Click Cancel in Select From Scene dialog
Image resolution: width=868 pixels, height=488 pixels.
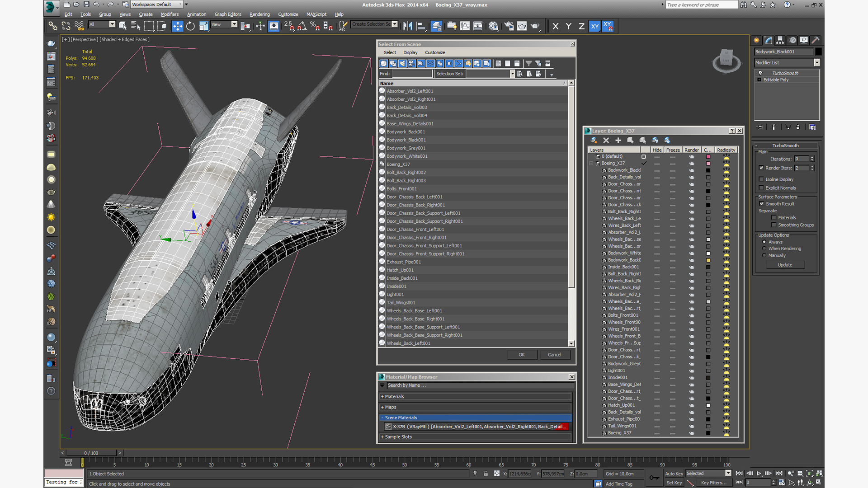coord(555,355)
